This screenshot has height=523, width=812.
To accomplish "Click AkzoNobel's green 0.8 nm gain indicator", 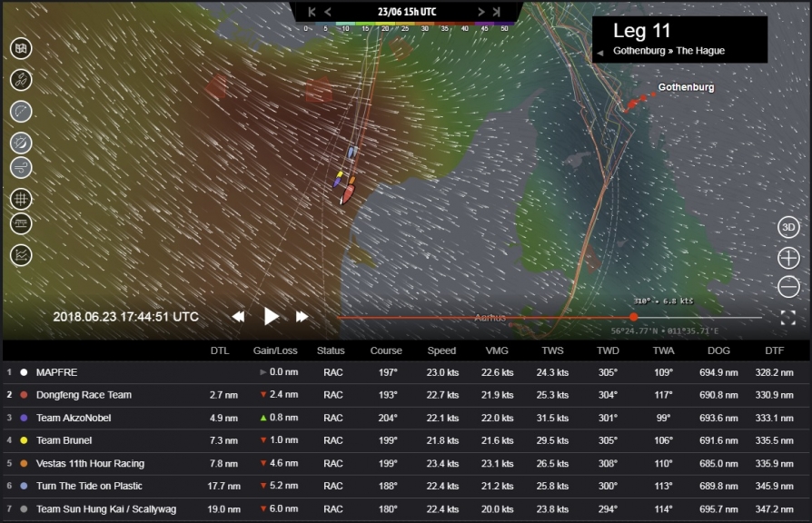I will pos(279,417).
